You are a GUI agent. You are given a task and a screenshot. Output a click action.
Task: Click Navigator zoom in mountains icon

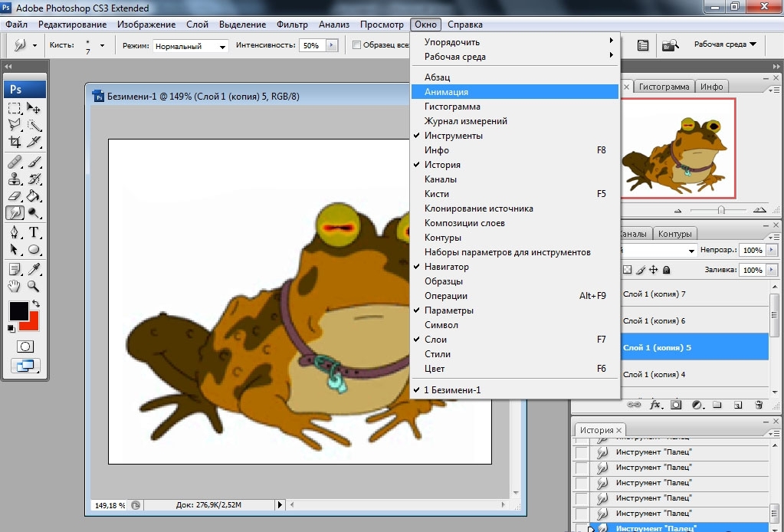pos(759,210)
